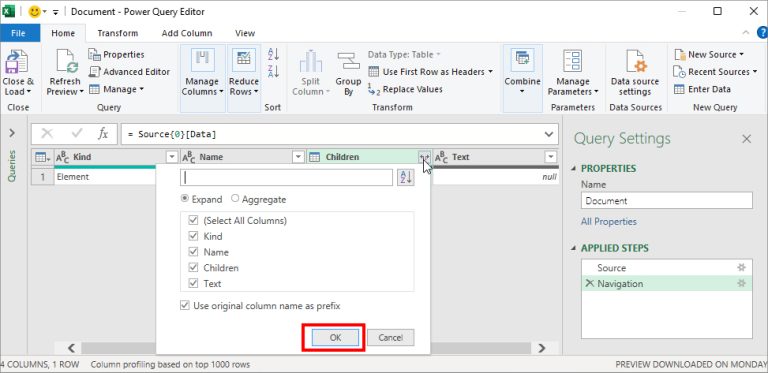Open Recent Sources dropdown

point(716,72)
